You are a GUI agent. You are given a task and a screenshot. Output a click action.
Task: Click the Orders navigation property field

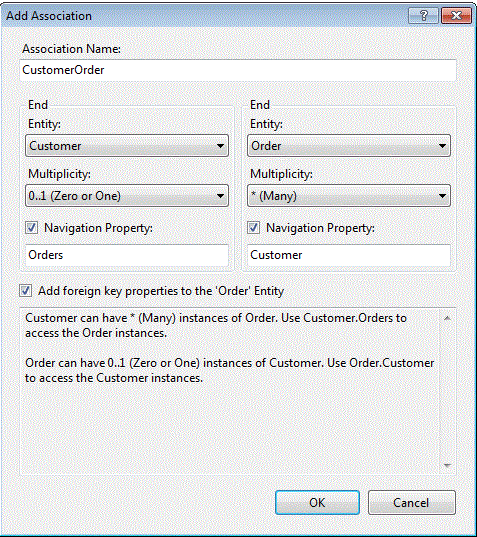(127, 255)
